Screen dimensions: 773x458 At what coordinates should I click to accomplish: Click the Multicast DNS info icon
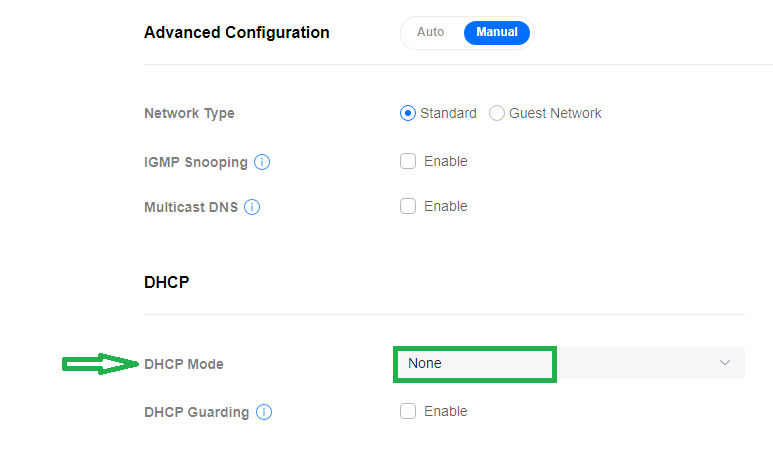pyautogui.click(x=252, y=207)
